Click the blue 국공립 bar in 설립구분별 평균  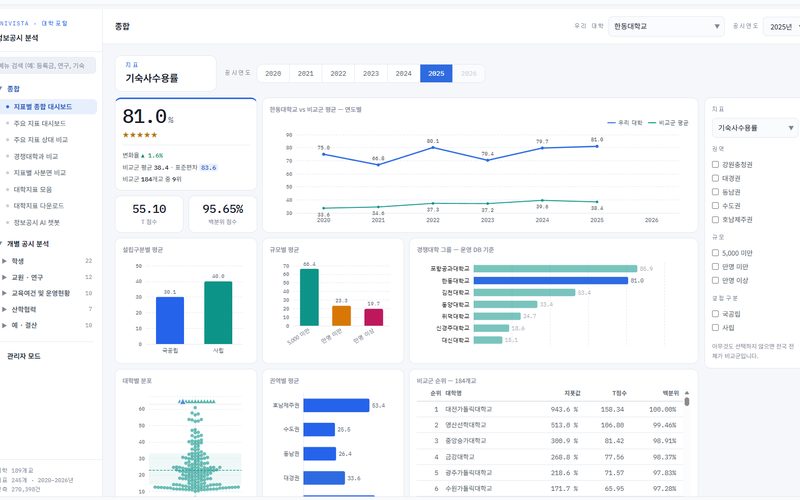(170, 320)
